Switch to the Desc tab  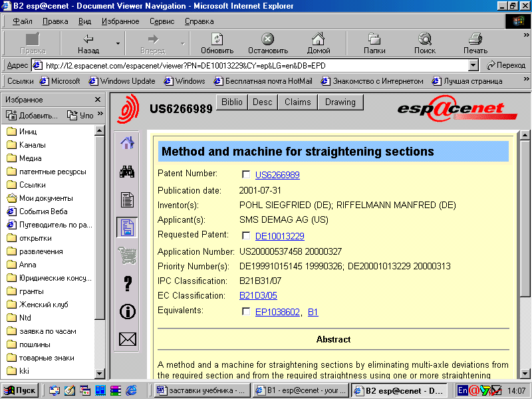click(x=263, y=102)
